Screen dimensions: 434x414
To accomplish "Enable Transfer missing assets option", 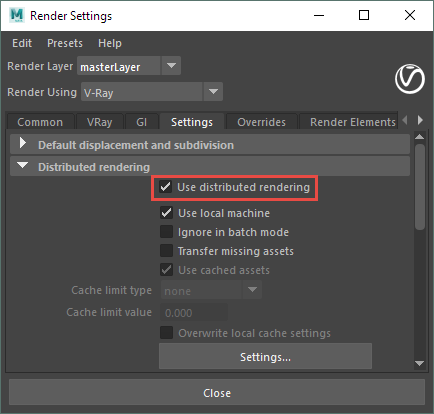I will coord(166,251).
